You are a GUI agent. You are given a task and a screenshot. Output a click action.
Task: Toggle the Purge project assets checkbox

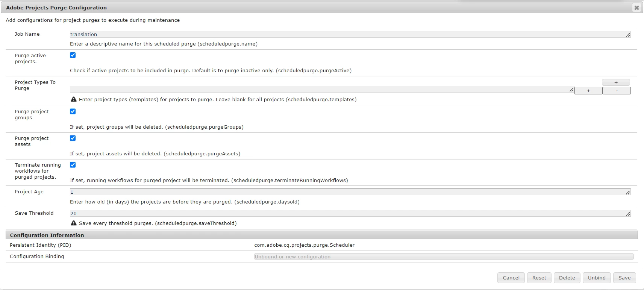[73, 138]
